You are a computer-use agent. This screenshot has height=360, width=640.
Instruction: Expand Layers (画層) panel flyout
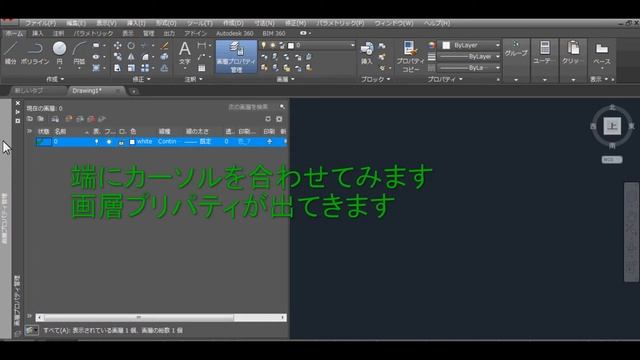[286, 79]
